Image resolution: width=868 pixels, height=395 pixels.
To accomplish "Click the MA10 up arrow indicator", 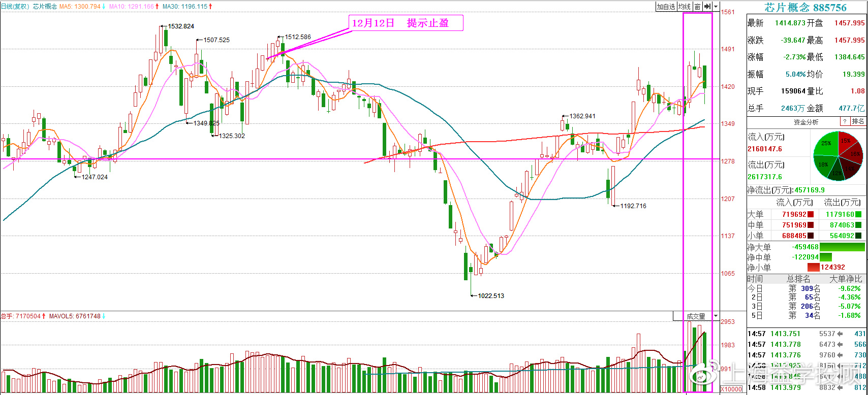I will click(x=157, y=7).
